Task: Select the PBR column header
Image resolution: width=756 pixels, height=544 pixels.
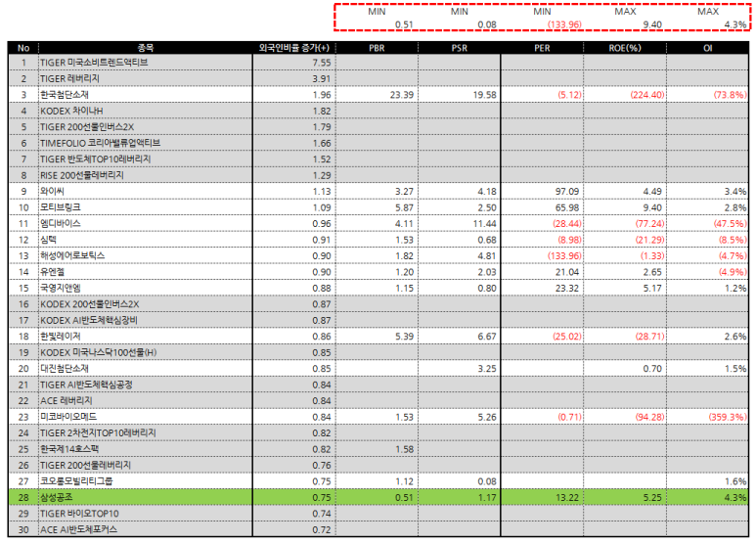Action: (377, 48)
